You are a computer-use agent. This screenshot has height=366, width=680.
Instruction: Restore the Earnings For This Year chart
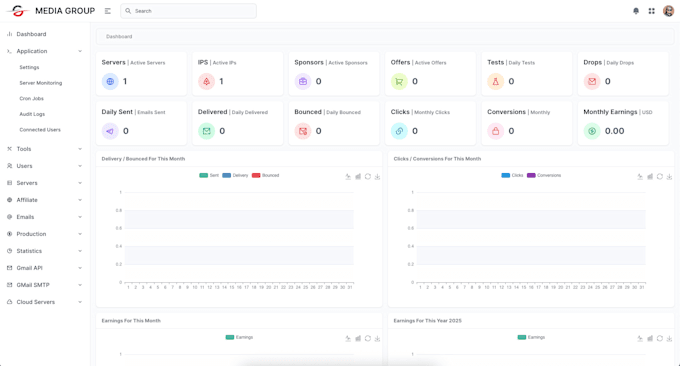pos(660,338)
